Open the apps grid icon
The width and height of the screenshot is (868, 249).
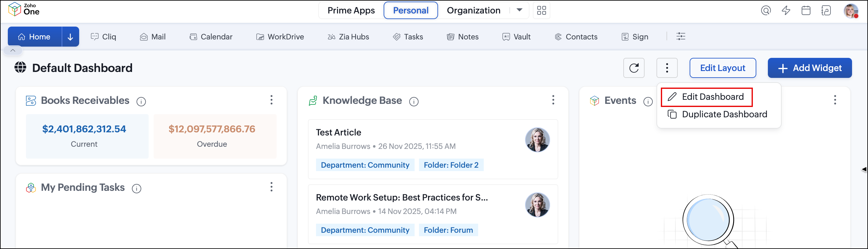[542, 10]
